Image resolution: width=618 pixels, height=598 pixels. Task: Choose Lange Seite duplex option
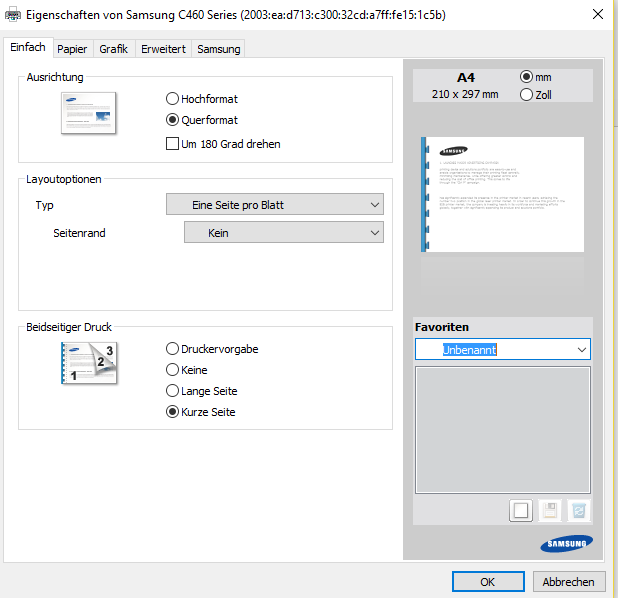[202, 391]
